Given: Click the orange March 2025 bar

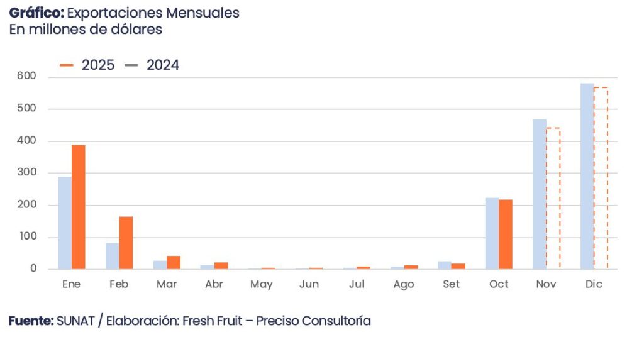Looking at the screenshot, I should tap(174, 263).
